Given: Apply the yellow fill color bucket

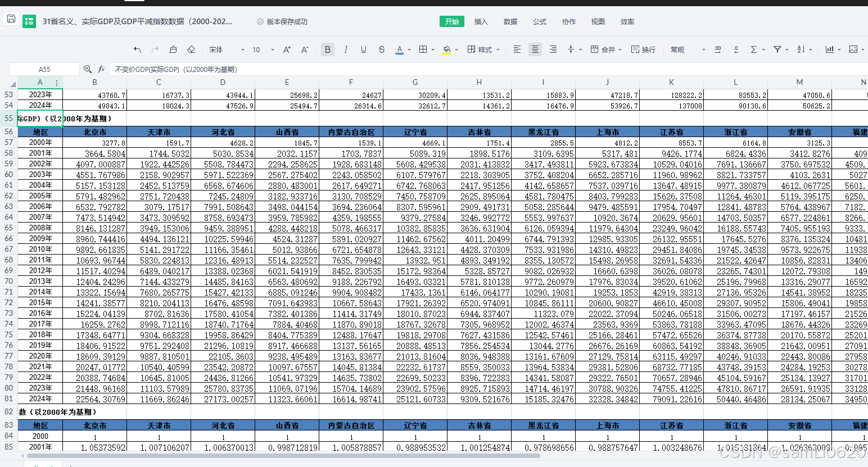Looking at the screenshot, I should point(447,49).
